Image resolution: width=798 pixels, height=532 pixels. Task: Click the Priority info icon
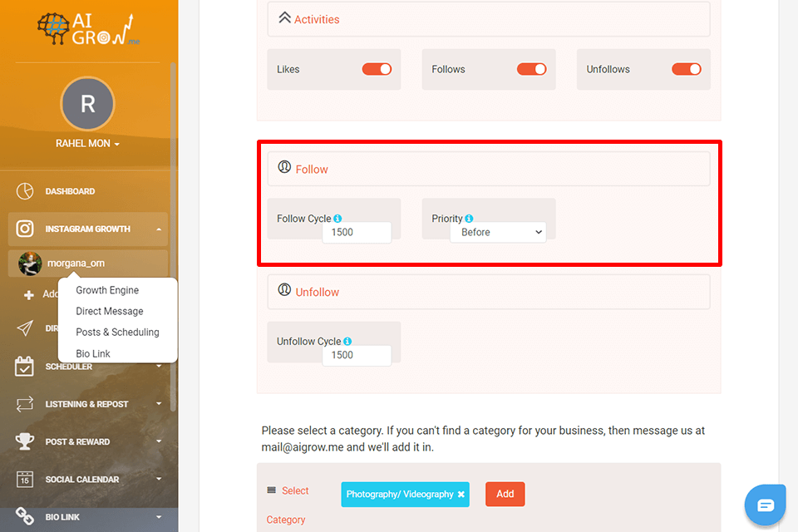469,219
